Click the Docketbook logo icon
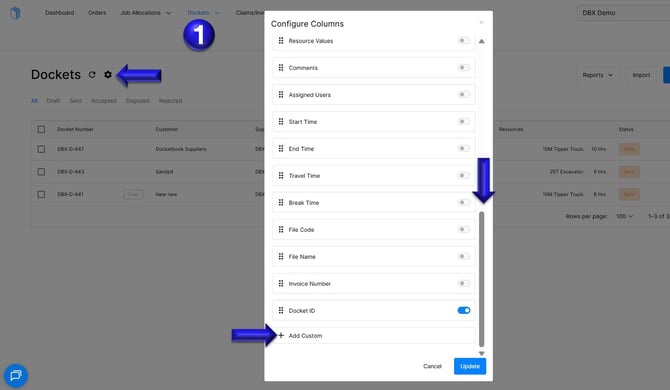Image resolution: width=670 pixels, height=390 pixels. click(x=15, y=13)
